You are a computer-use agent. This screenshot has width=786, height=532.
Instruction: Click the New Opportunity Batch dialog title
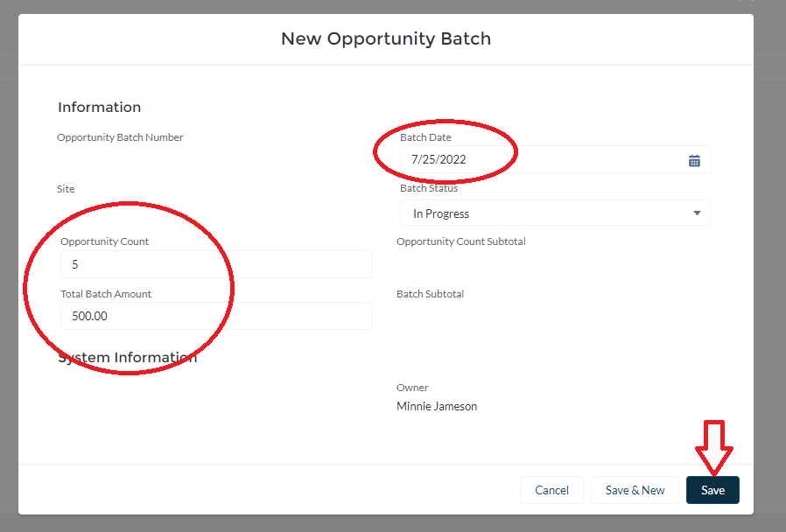(x=386, y=39)
